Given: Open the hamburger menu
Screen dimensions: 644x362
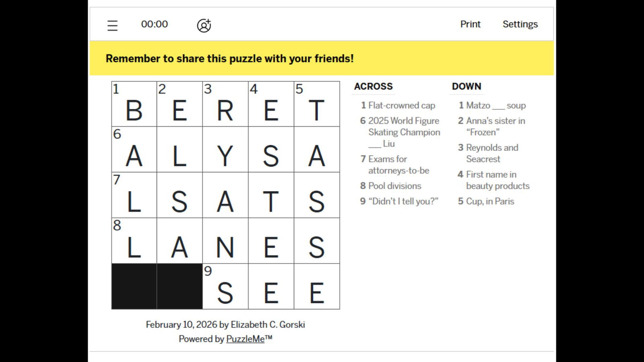Looking at the screenshot, I should (x=112, y=25).
